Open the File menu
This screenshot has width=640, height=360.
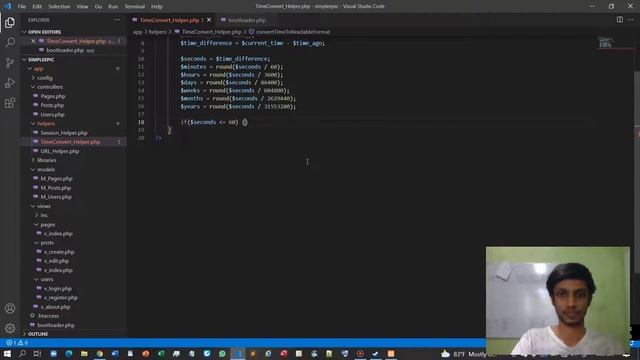pos(22,6)
